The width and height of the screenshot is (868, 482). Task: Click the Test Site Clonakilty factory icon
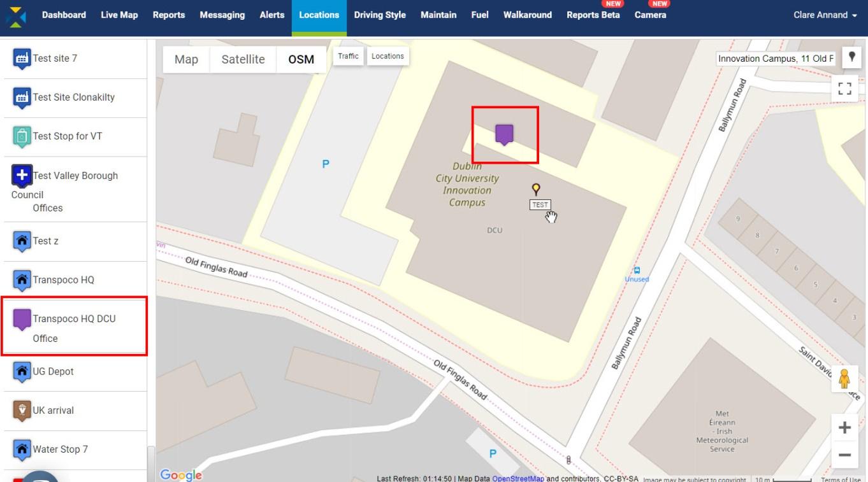[22, 98]
